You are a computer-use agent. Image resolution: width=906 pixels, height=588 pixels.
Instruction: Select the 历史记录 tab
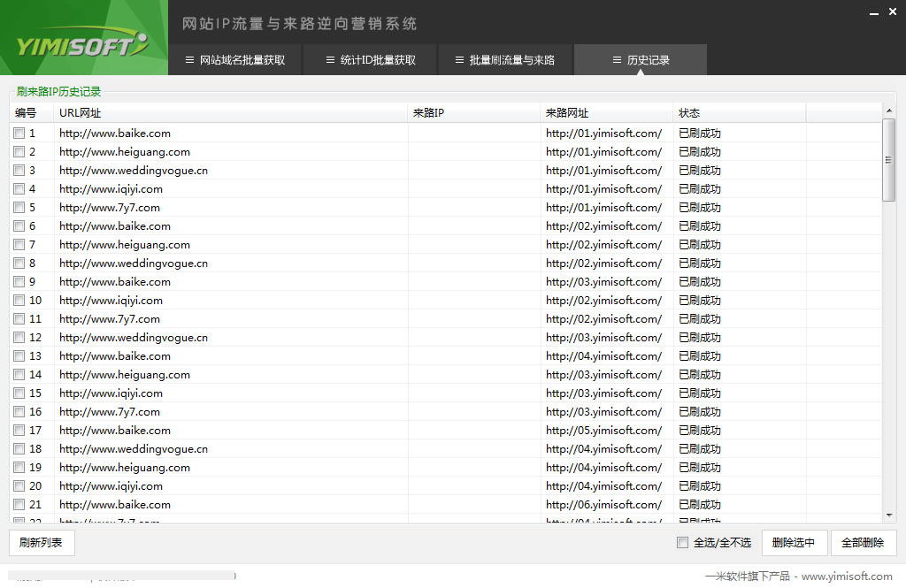pos(641,60)
